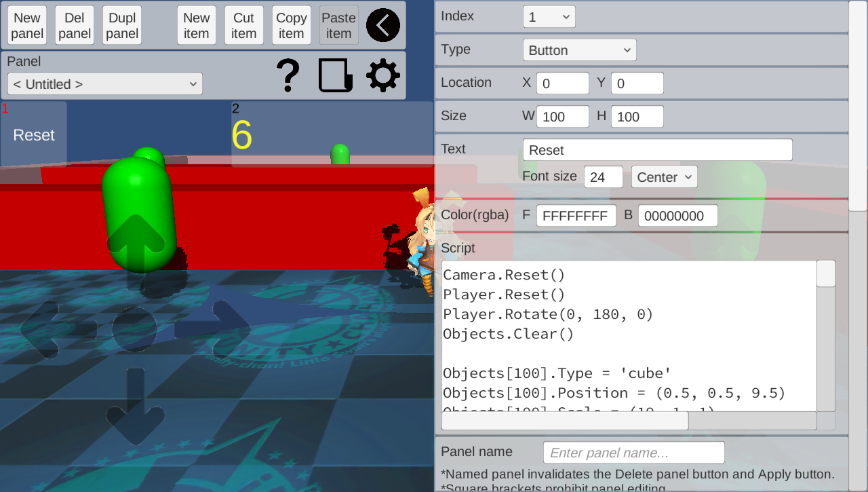Click the Size W input field
This screenshot has height=492, width=868.
563,117
